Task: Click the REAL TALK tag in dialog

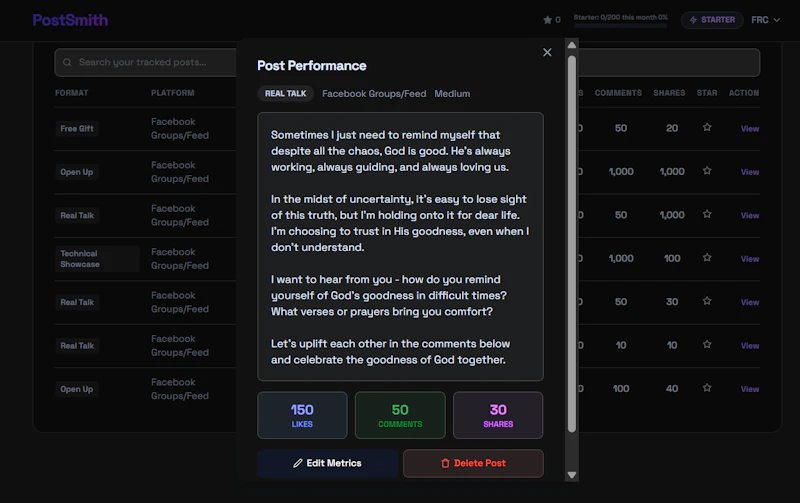Action: click(285, 93)
